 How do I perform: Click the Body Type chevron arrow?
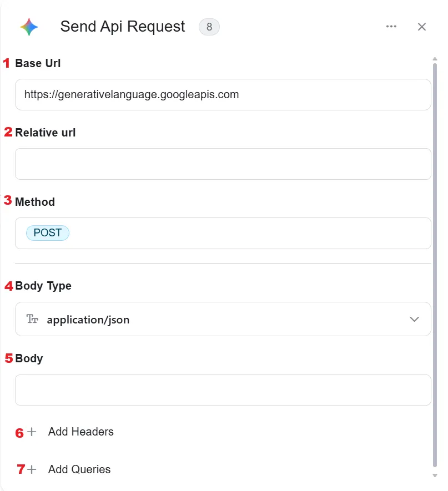pos(414,320)
